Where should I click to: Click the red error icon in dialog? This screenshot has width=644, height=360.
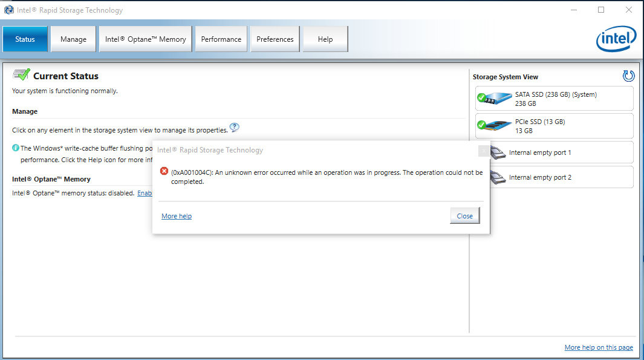(164, 171)
